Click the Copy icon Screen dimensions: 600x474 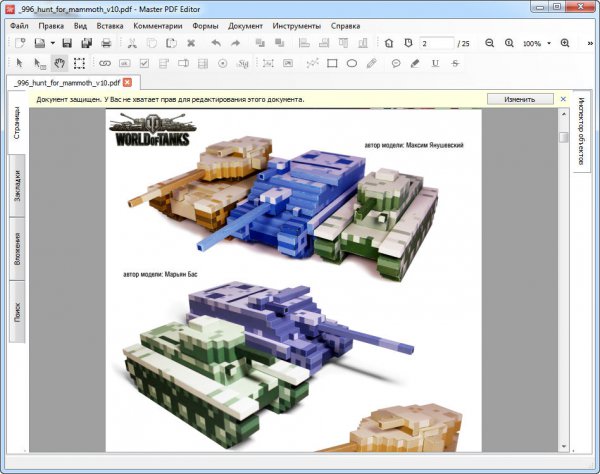click(152, 43)
